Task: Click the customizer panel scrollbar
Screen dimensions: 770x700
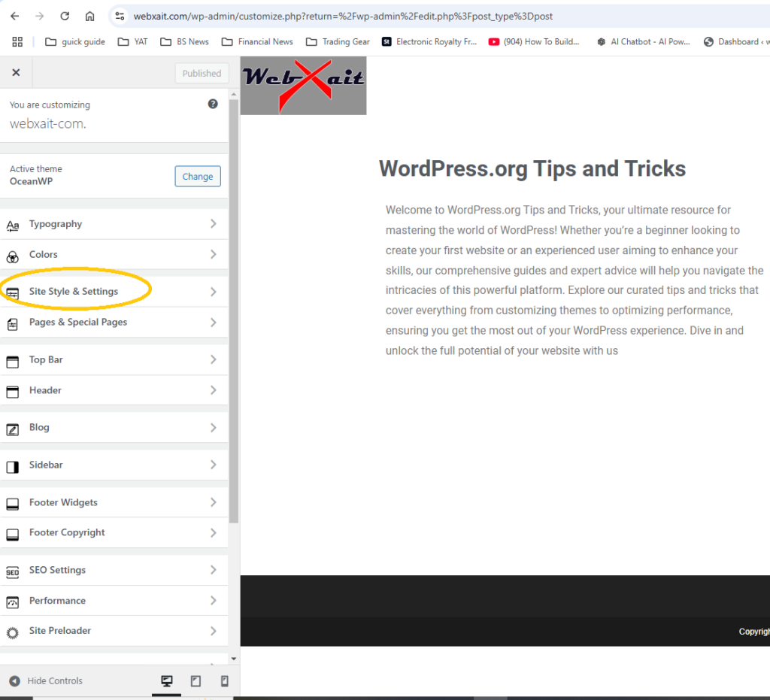Action: pyautogui.click(x=234, y=311)
